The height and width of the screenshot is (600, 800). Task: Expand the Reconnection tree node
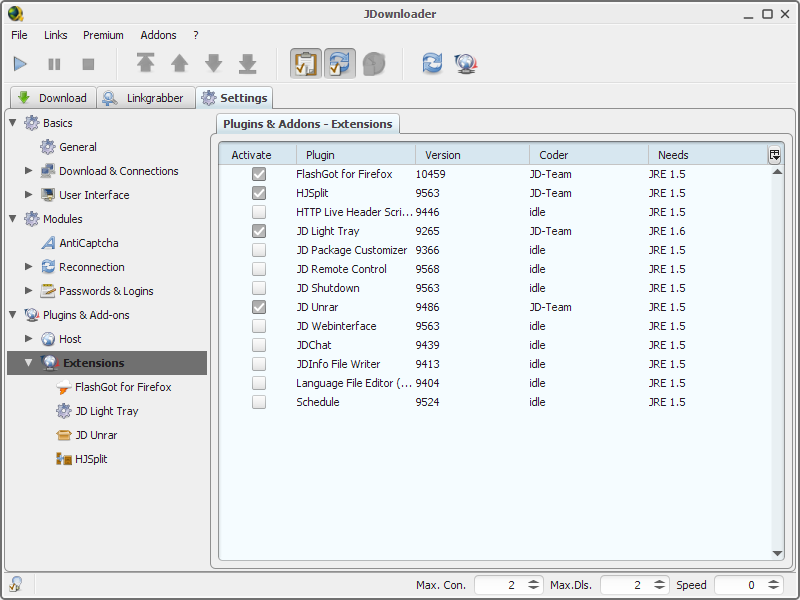pos(30,267)
